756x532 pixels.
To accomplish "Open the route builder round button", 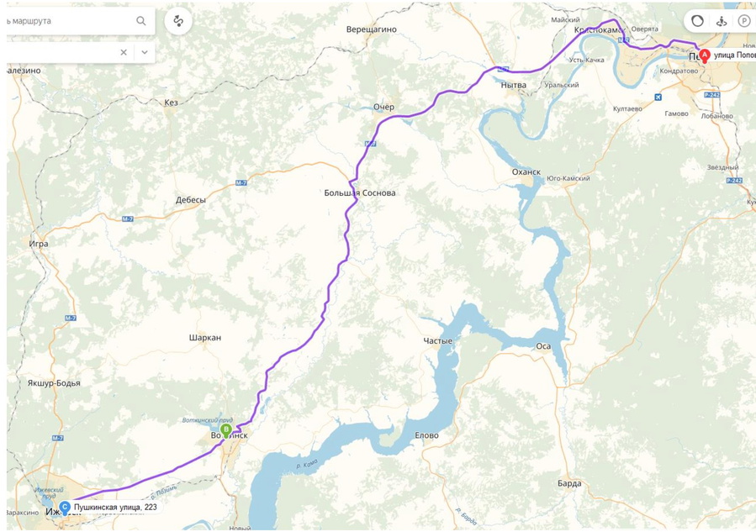I will click(178, 21).
